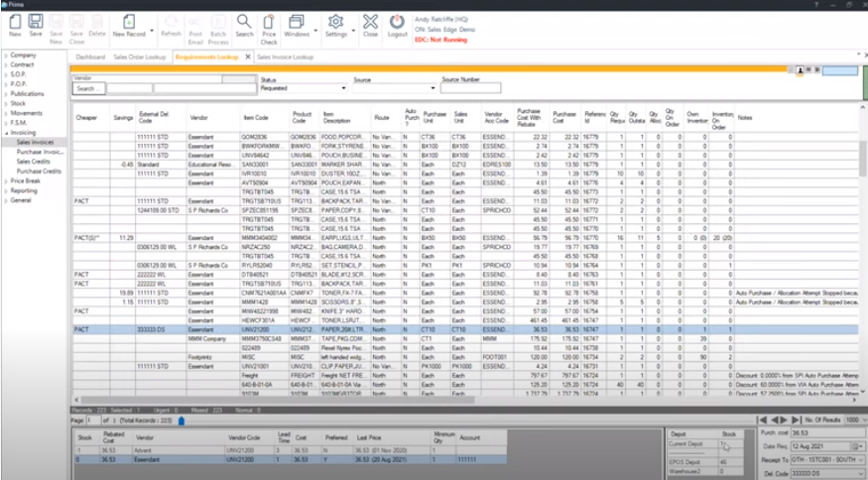868x480 pixels.
Task: Open the Status dropdown showing Requested
Action: [x=344, y=88]
